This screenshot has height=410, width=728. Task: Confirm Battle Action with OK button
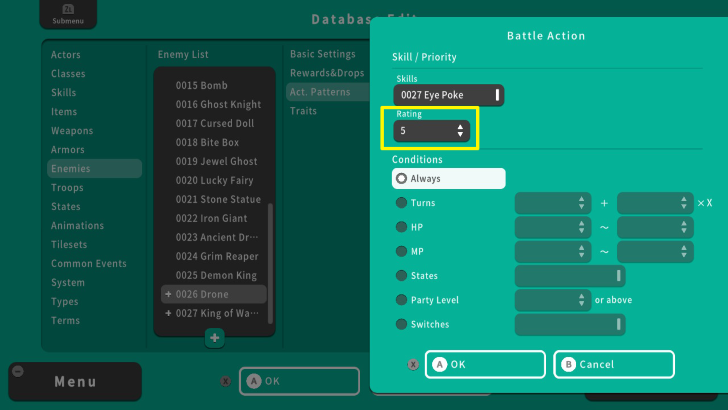pyautogui.click(x=485, y=364)
